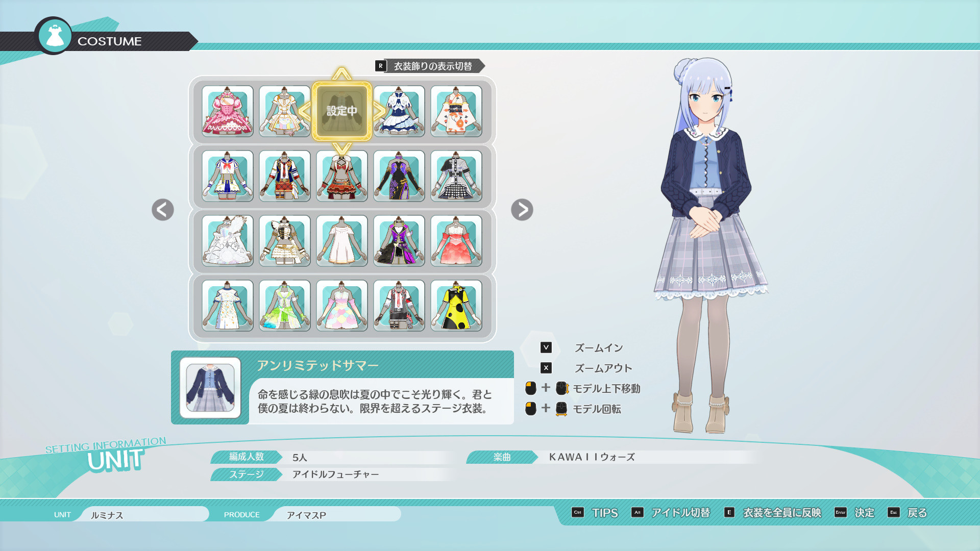This screenshot has height=551, width=980.
Task: Select the black and white checkered skirt costume
Action: pos(456,176)
